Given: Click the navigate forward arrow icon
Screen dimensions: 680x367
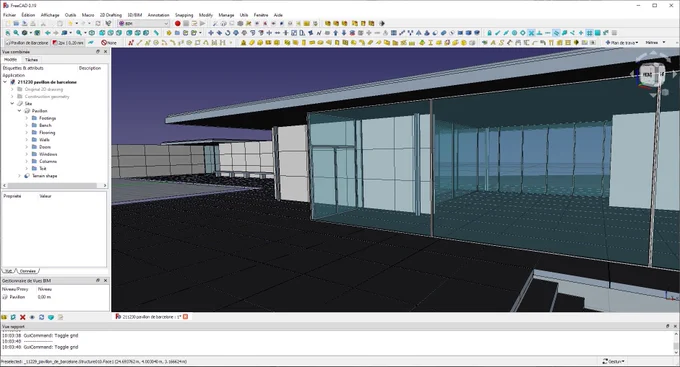Looking at the screenshot, I should click(x=56, y=33).
